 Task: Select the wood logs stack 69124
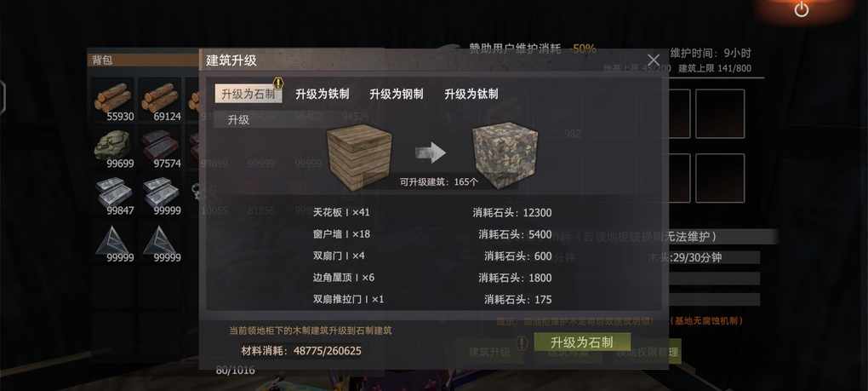160,101
